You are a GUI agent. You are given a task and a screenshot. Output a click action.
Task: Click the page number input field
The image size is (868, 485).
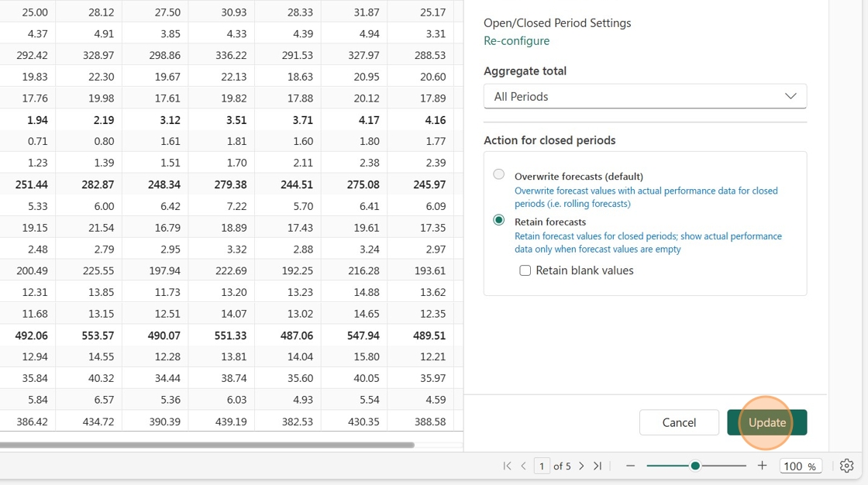pos(542,466)
